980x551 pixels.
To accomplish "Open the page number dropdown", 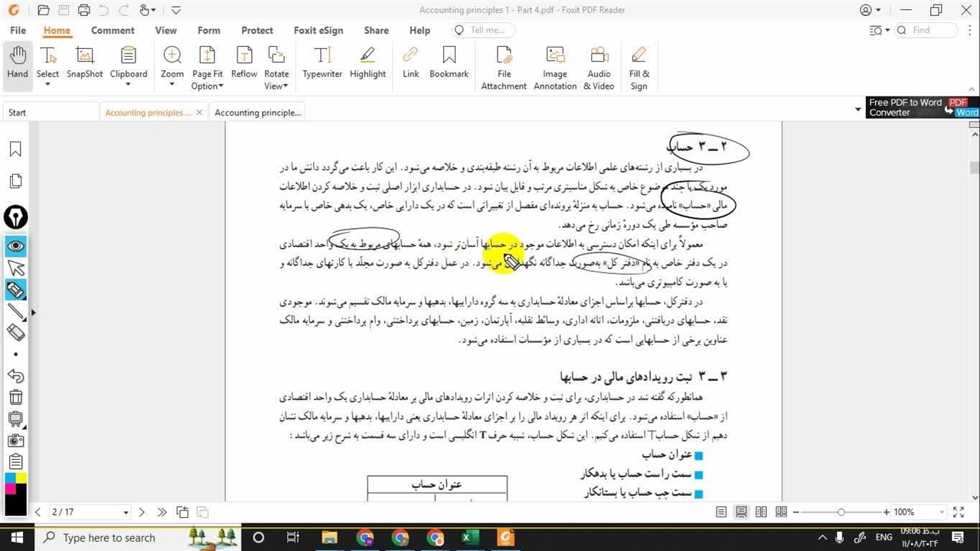I will 126,512.
